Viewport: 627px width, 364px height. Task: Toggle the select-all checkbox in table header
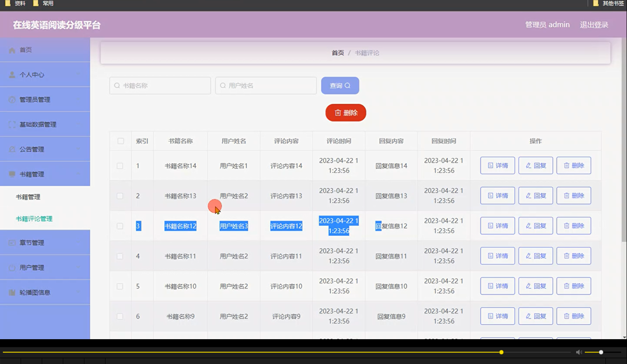point(121,141)
